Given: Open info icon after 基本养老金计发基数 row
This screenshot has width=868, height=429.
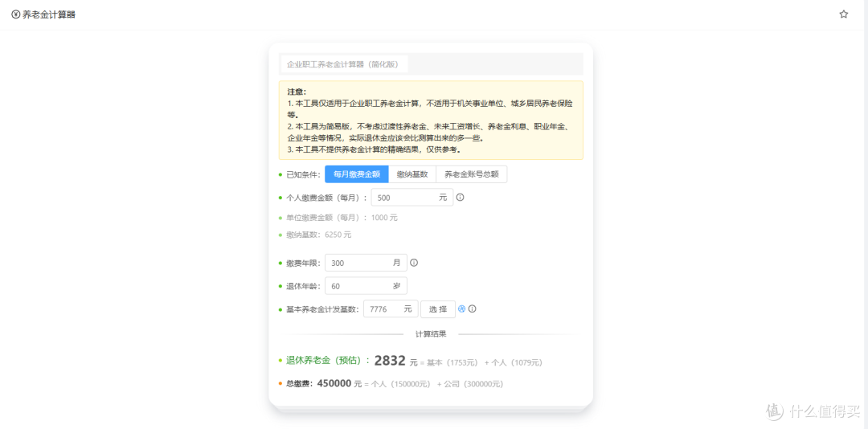Looking at the screenshot, I should pos(473,308).
